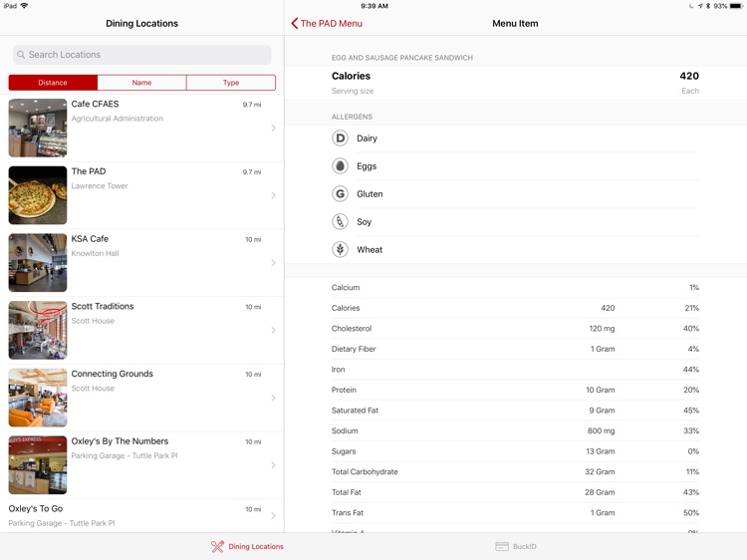Screen dimensions: 747x560
Task: Tap the Bluetooth status icon
Action: (708, 6)
